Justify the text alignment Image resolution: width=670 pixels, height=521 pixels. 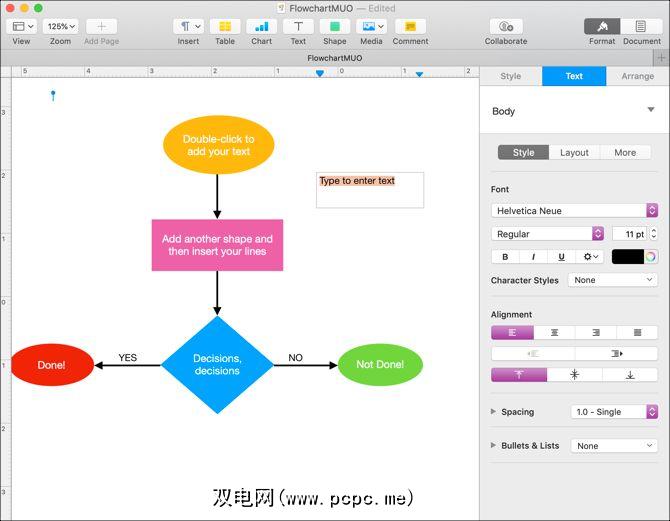click(x=637, y=333)
